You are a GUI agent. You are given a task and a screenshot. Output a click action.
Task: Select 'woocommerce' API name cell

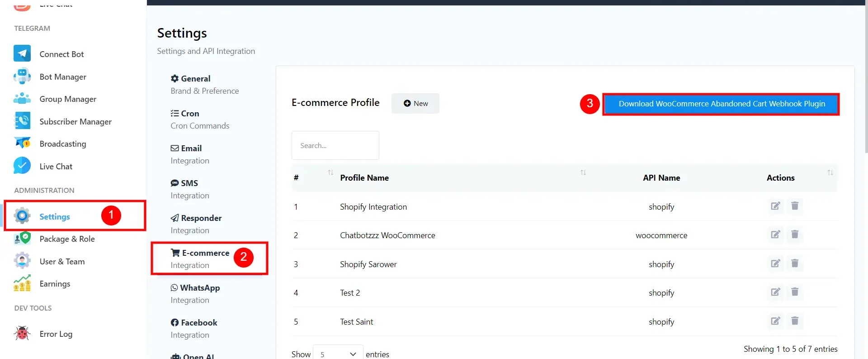coord(661,235)
